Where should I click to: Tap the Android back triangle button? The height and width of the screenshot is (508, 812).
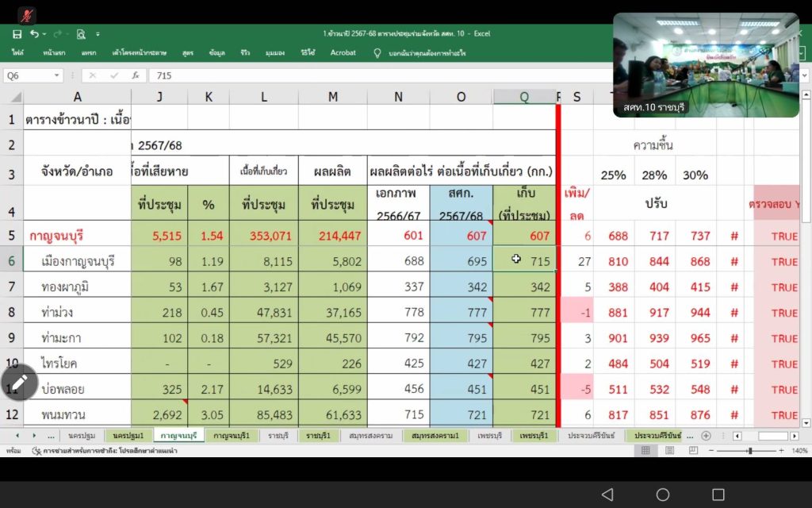click(607, 495)
